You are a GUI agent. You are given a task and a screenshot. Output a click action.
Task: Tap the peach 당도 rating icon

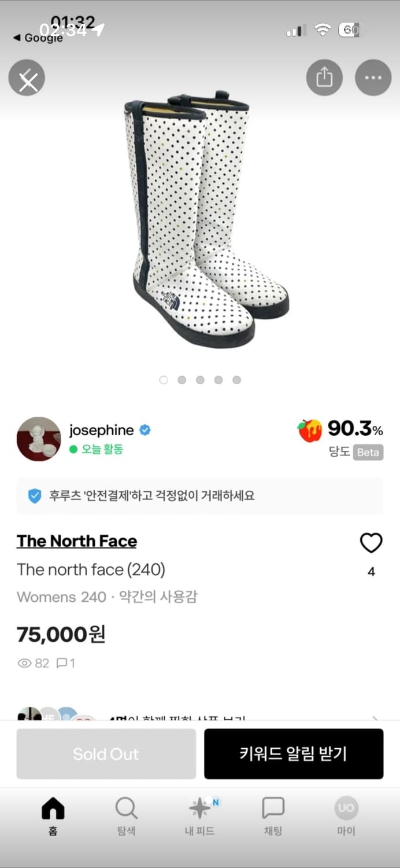(x=310, y=431)
